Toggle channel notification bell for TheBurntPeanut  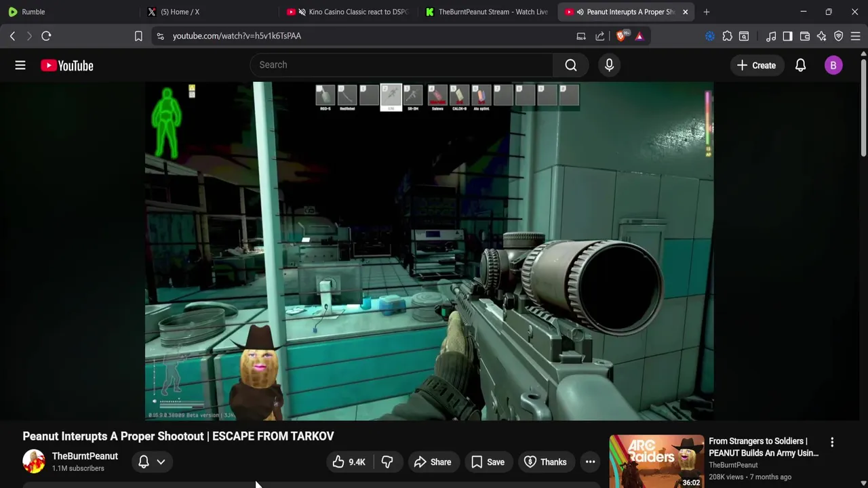[x=144, y=462]
